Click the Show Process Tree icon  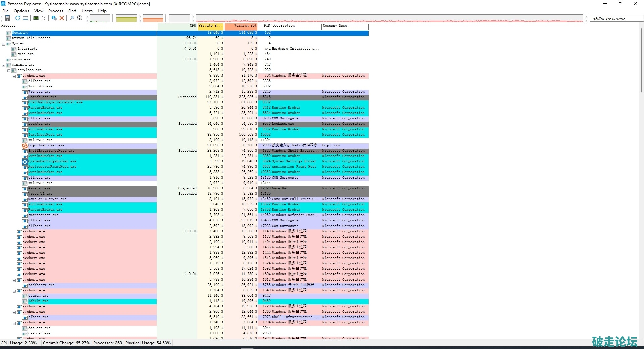click(x=44, y=18)
